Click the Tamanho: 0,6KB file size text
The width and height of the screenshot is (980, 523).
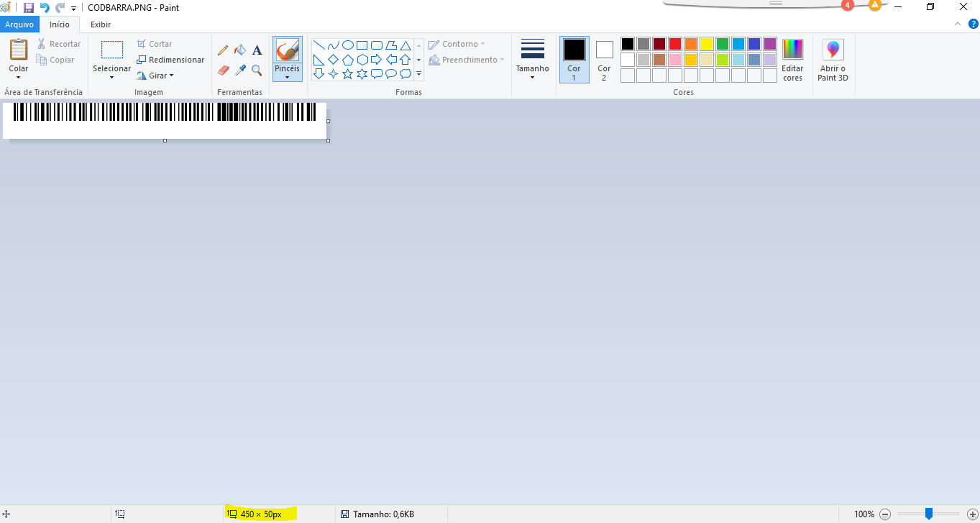pyautogui.click(x=383, y=514)
